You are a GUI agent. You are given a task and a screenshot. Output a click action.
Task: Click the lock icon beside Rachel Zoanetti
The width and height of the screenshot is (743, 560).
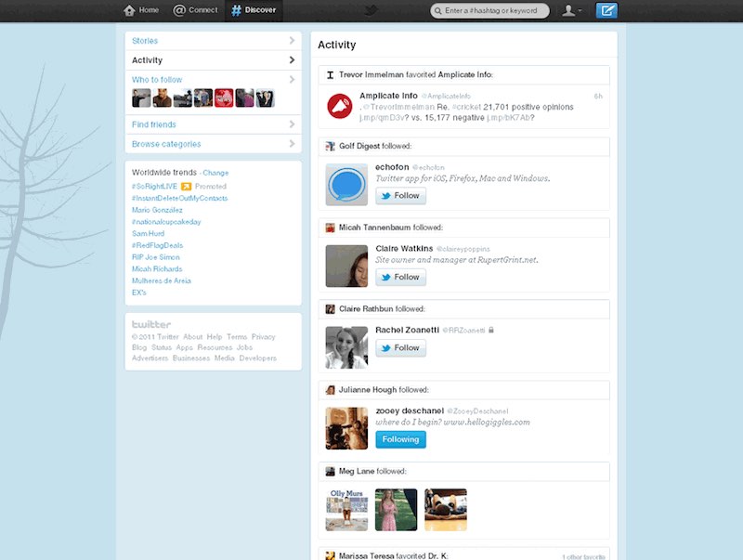(x=491, y=330)
